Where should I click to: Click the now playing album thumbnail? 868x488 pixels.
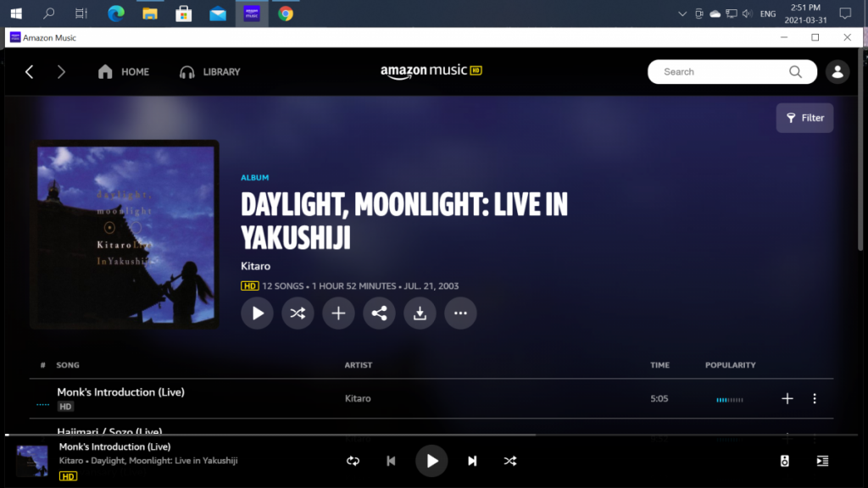pos(32,461)
